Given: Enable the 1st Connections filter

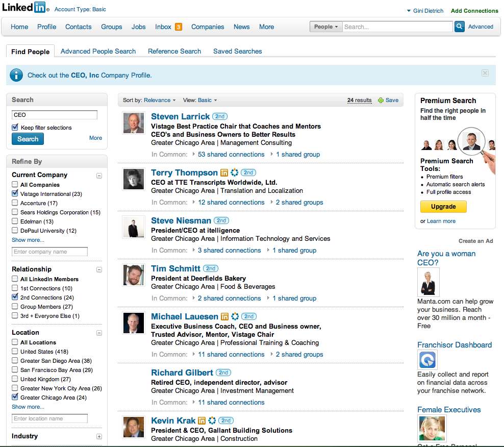Looking at the screenshot, I should [15, 288].
